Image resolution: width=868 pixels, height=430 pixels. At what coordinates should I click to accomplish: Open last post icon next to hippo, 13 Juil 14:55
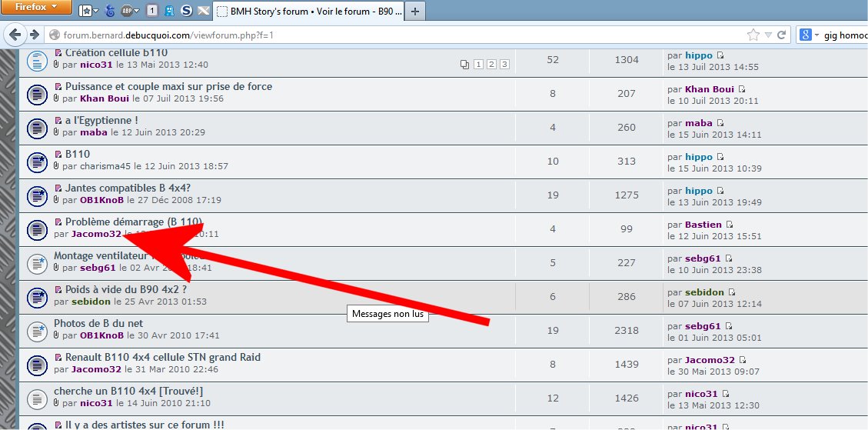tap(720, 55)
